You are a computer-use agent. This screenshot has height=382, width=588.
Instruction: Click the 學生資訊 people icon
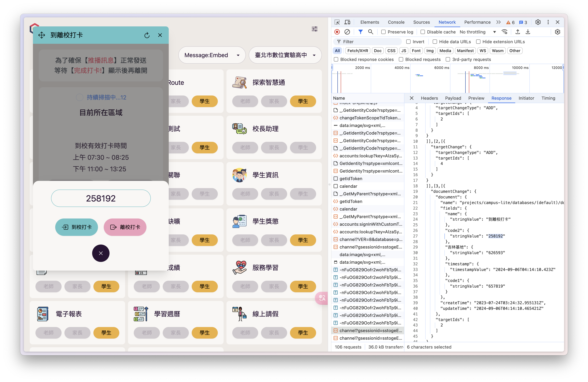(x=239, y=175)
